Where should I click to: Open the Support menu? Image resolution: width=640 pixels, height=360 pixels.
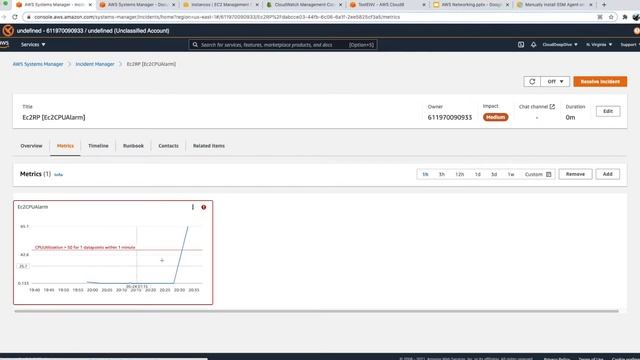point(630,44)
